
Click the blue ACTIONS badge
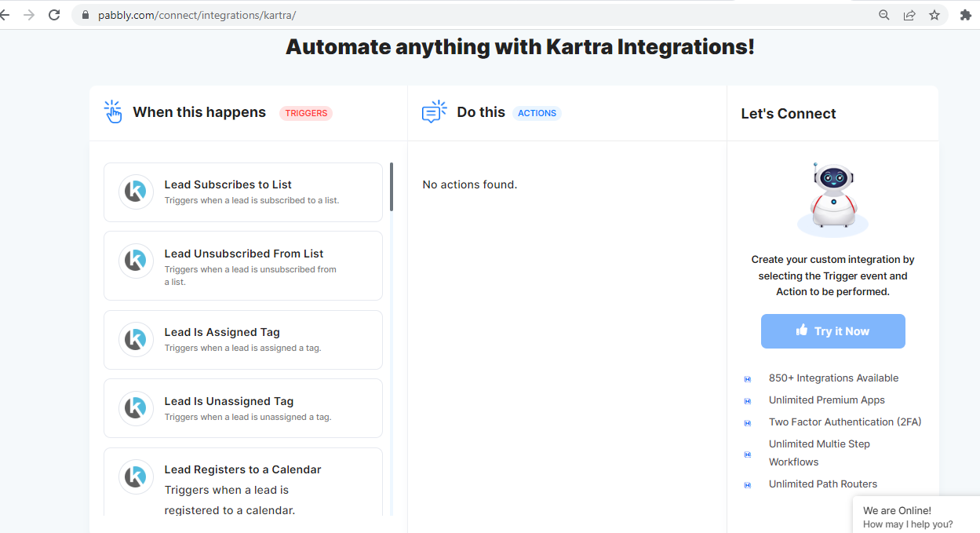(x=537, y=113)
